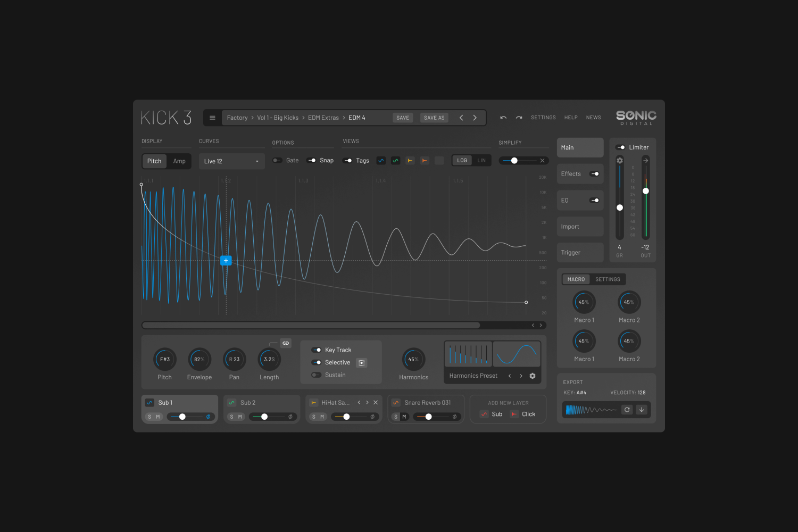798x532 pixels.
Task: Toggle the Tags view switch
Action: point(348,160)
